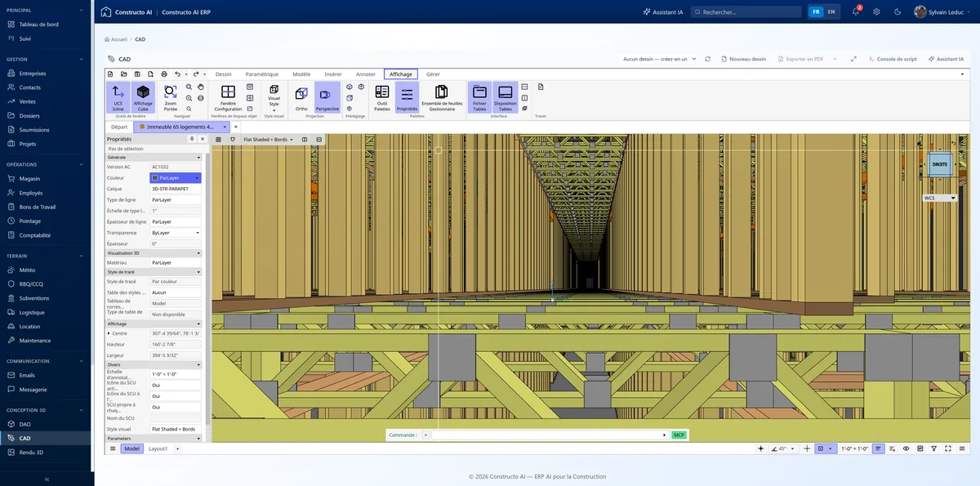Toggle the Affichage Cube ribbon button
The width and height of the screenshot is (980, 486).
point(143,97)
